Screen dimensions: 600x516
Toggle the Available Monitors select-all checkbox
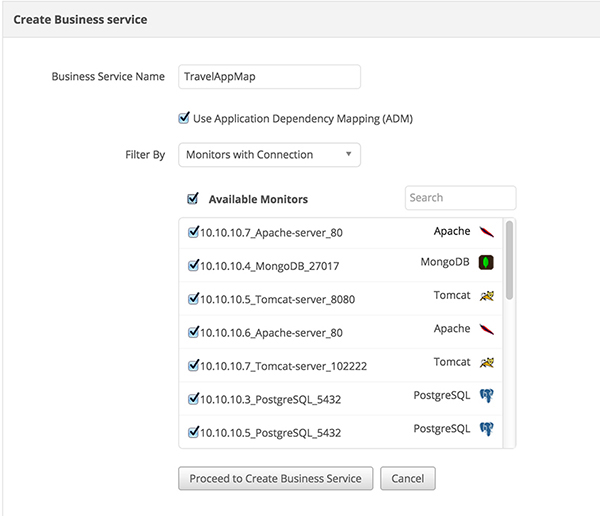coord(193,198)
